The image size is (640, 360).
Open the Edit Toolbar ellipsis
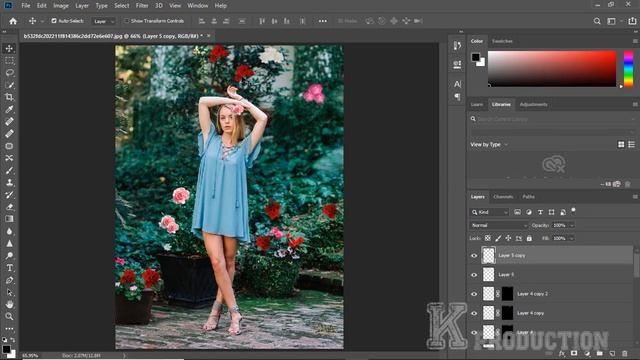pyautogui.click(x=9, y=328)
